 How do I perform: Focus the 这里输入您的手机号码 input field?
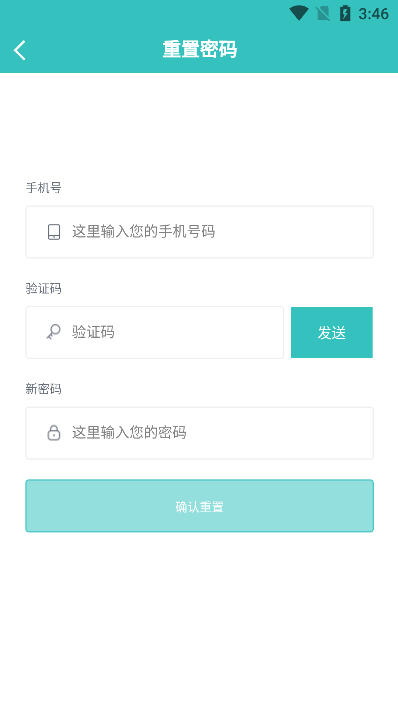click(x=199, y=232)
